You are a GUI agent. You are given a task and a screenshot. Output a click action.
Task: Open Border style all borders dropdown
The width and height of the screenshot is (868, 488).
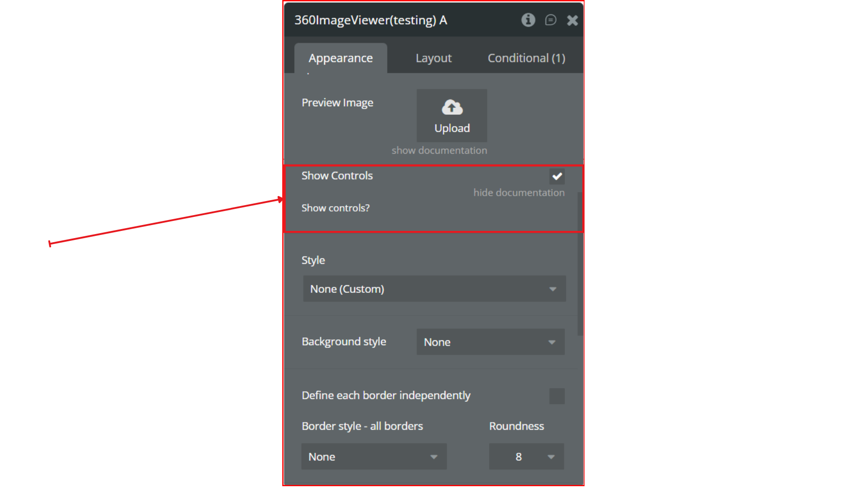[x=373, y=456]
